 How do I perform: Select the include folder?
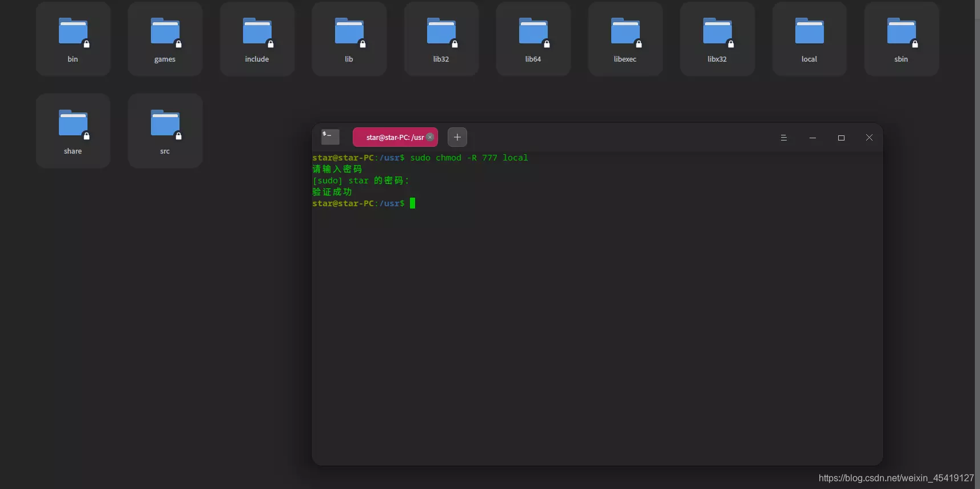257,39
